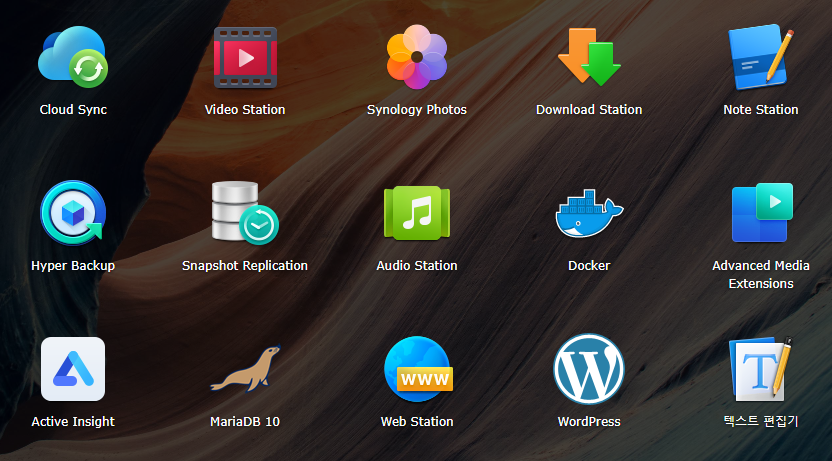Click the "Video Station" label
Image resolution: width=832 pixels, height=461 pixels.
tap(245, 110)
